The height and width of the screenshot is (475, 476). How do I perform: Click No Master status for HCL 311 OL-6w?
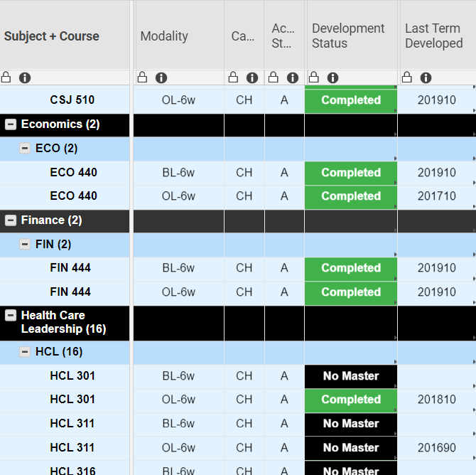351,448
